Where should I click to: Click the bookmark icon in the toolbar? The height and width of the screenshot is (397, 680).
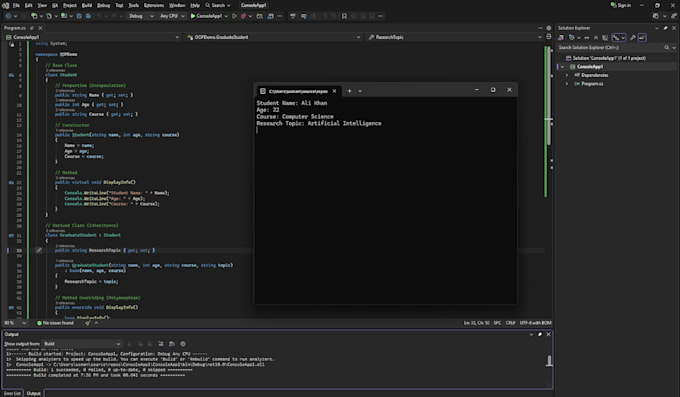[344, 16]
